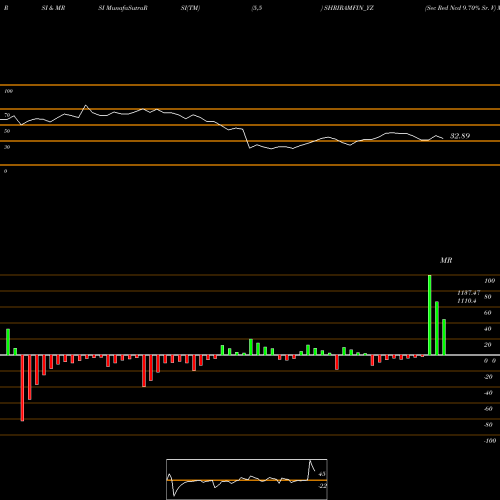500x500 pixels.
Task: Click the 70 label on RSI axis
Action: tap(7, 115)
